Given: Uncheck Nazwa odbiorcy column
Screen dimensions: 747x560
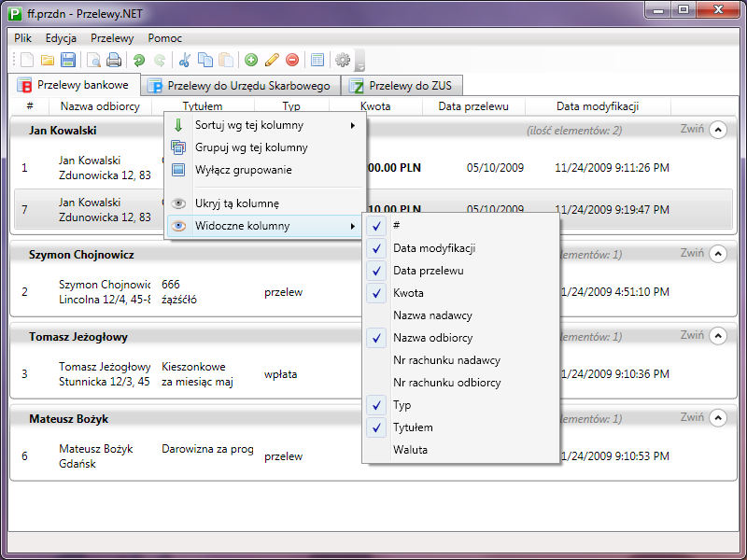Looking at the screenshot, I should tap(460, 338).
